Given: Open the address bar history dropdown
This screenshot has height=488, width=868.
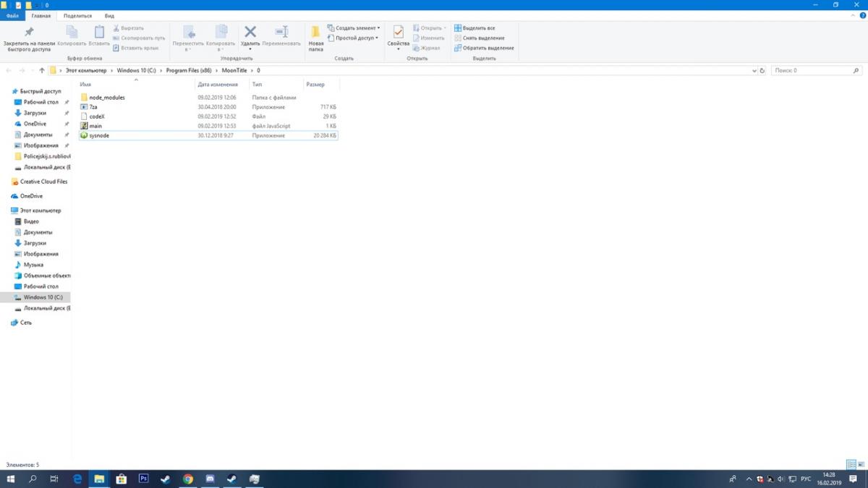Looking at the screenshot, I should point(754,71).
